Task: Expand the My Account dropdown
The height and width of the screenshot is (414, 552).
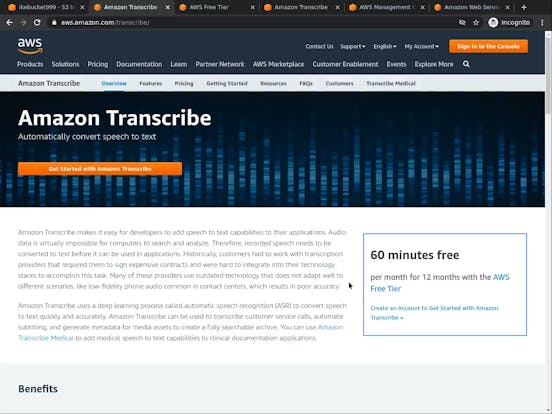Action: (421, 46)
